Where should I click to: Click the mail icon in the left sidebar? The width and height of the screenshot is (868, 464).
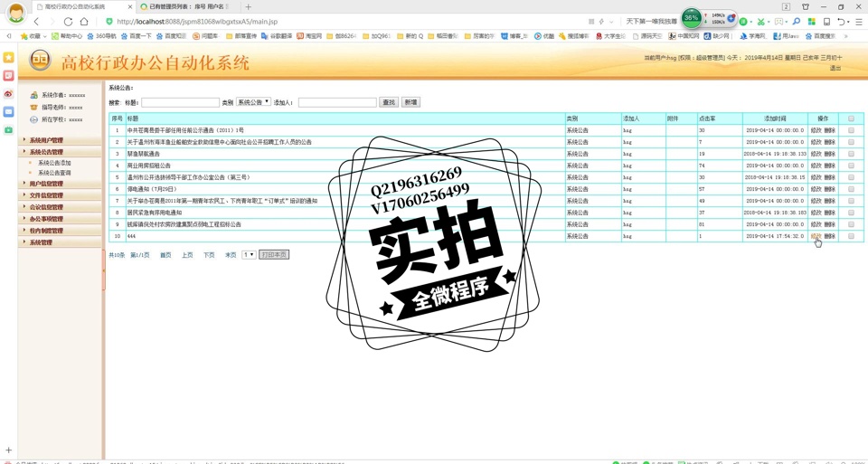(8, 112)
